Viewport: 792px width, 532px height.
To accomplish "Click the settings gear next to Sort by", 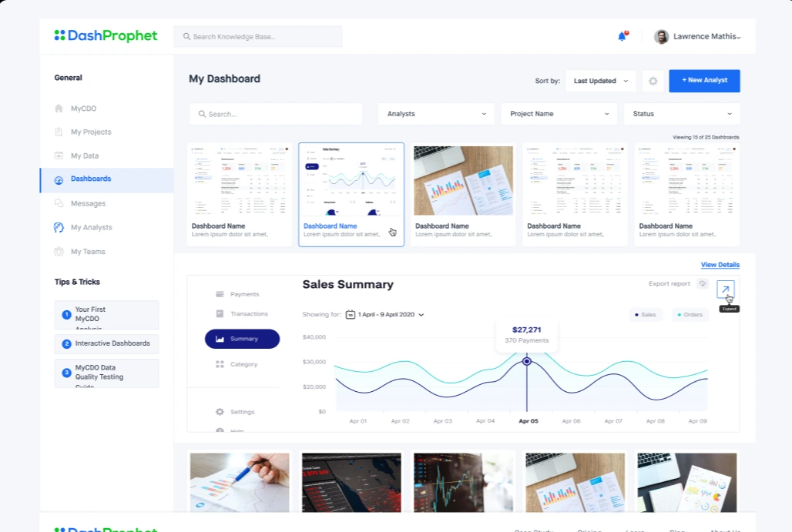I will pos(653,81).
